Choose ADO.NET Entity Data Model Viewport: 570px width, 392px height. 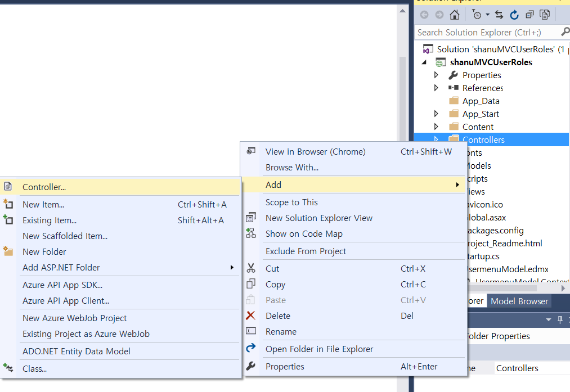pos(120,351)
